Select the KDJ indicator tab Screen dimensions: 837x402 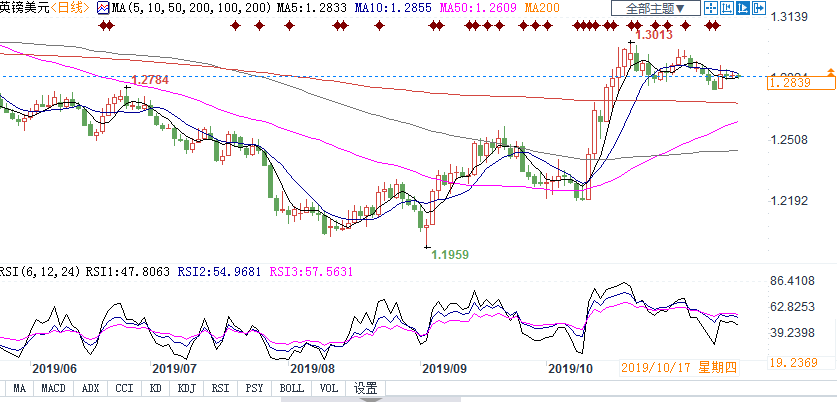coord(187,388)
